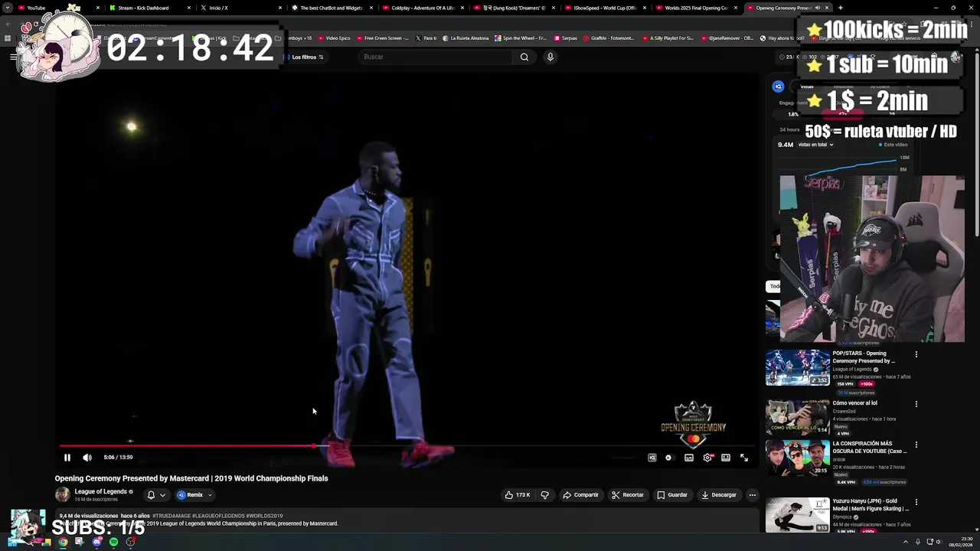Open video settings gear
The height and width of the screenshot is (551, 980).
click(x=707, y=458)
